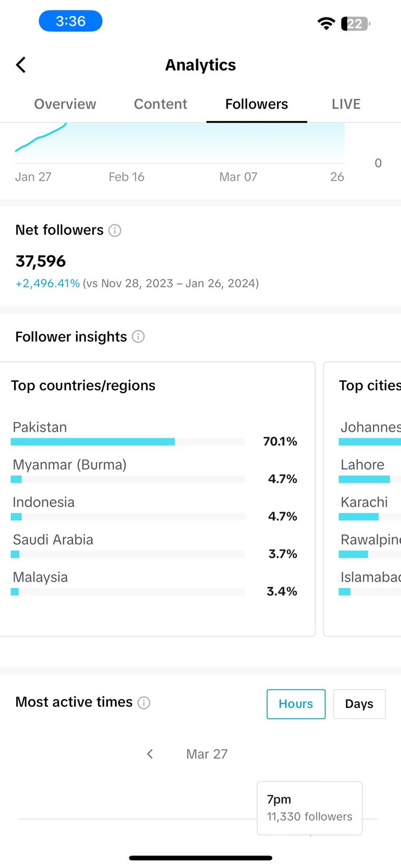Open Most active times info icon
This screenshot has height=868, width=401.
click(x=144, y=703)
